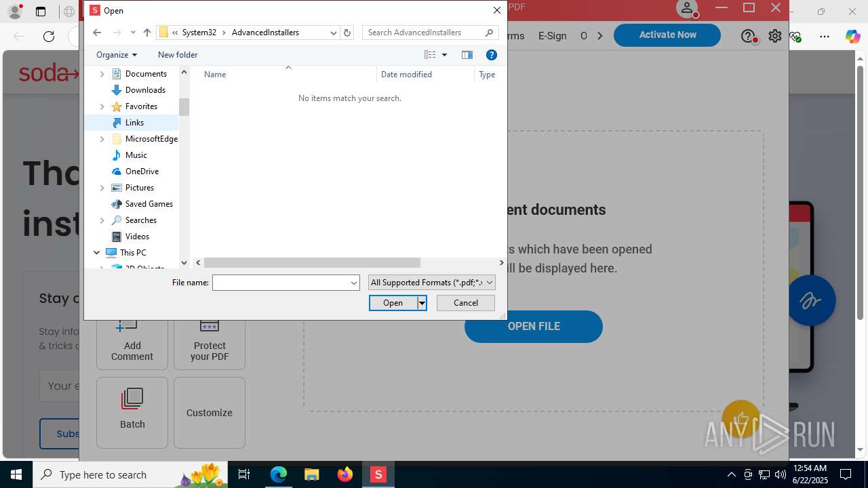
Task: Open Windows Start menu
Action: tap(16, 474)
